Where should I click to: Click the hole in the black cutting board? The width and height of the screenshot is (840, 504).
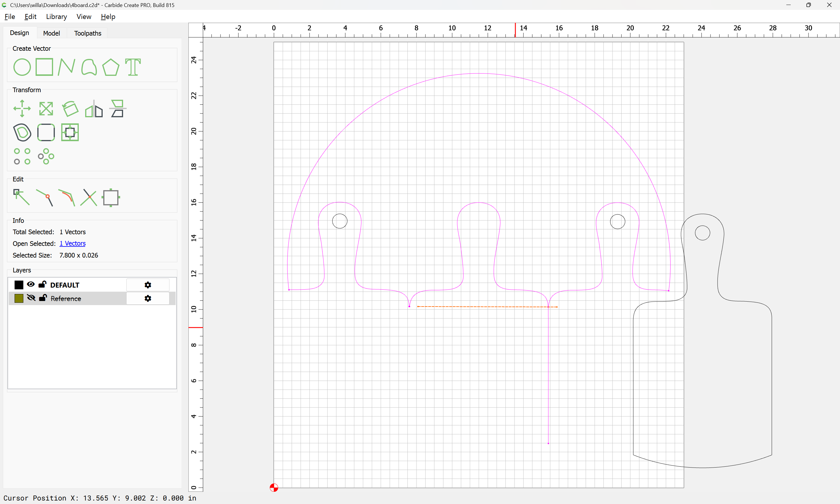[x=703, y=233]
